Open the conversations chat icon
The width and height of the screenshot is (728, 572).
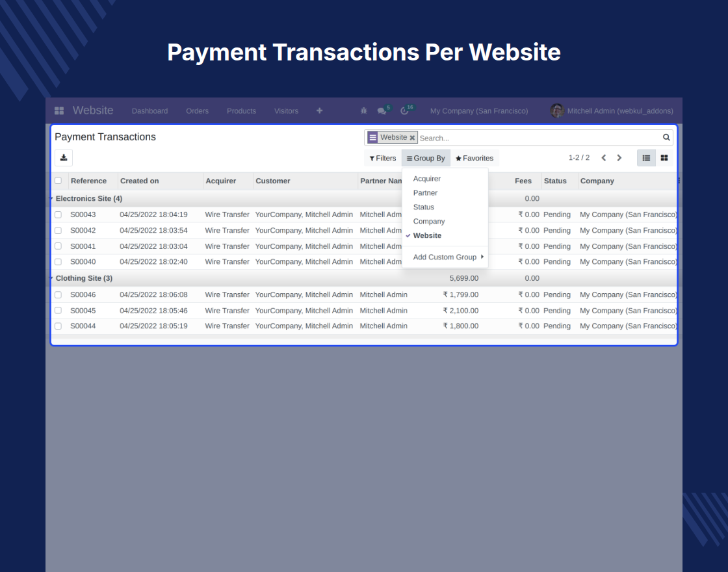click(382, 111)
